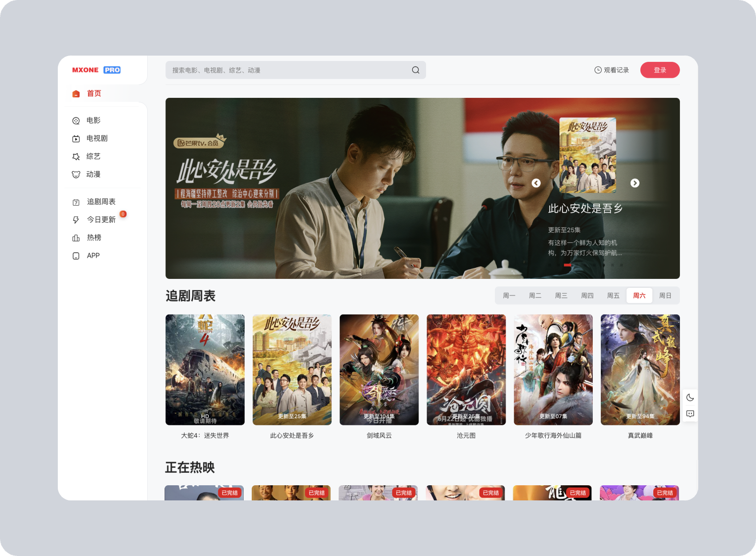Click the phone icon beside APP
Viewport: 756px width, 556px height.
76,256
